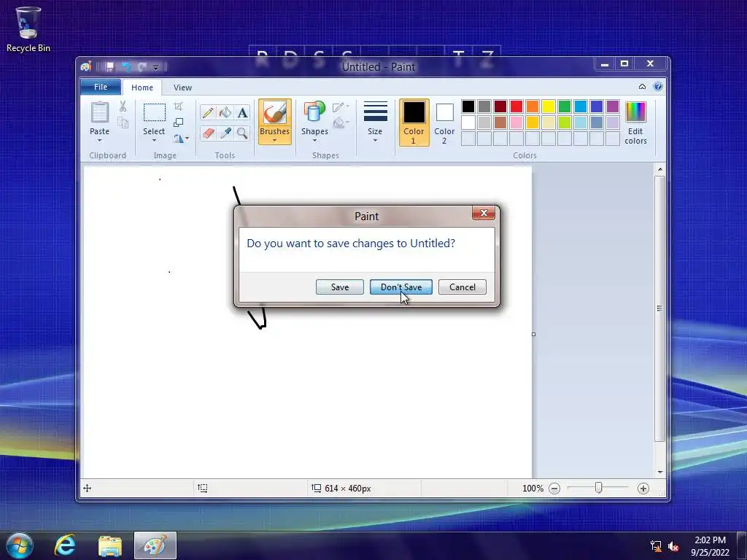747x560 pixels.
Task: Pick the orange color swatch
Action: (x=532, y=106)
